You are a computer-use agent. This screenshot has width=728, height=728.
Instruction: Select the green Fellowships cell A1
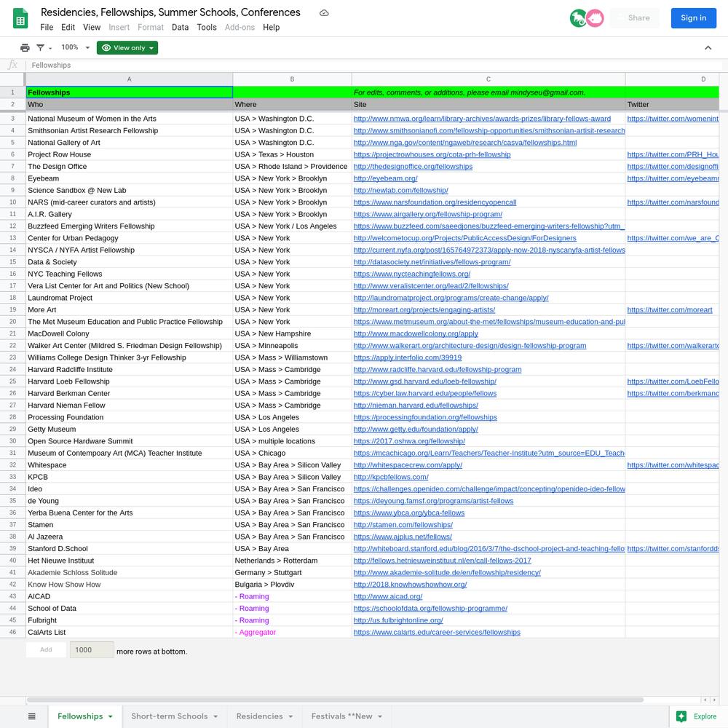[x=129, y=92]
